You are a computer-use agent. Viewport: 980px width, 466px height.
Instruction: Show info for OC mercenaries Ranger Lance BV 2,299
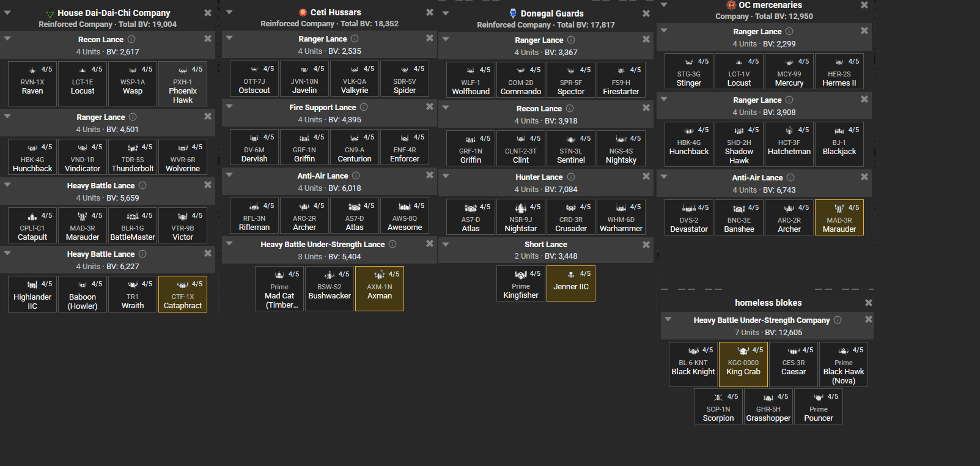[789, 31]
